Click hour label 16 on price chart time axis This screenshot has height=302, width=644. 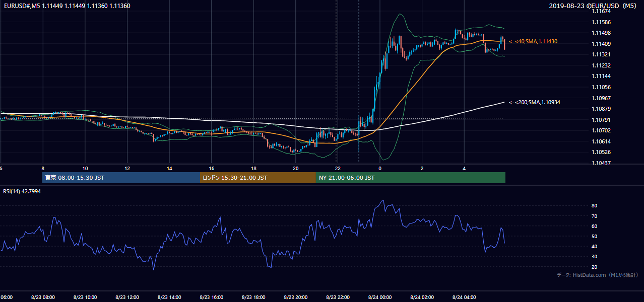(x=212, y=169)
